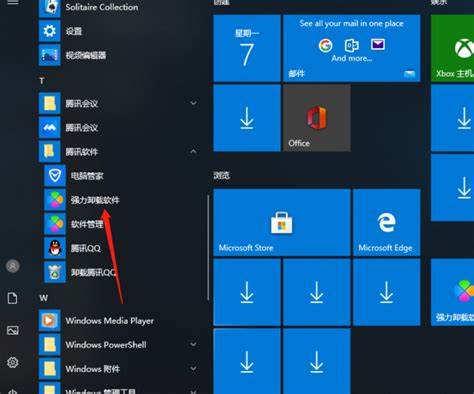Click download tile below Microsoft Edge

point(387,292)
